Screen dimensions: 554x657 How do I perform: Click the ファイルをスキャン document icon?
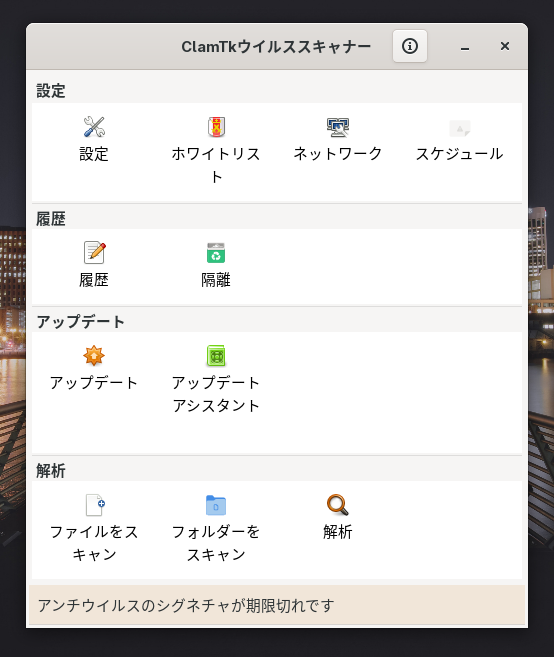click(x=95, y=504)
